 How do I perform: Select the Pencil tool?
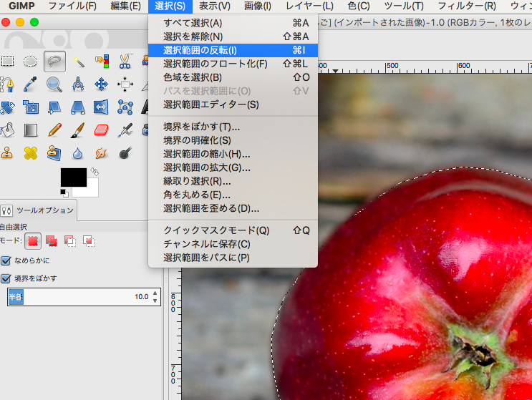54,130
